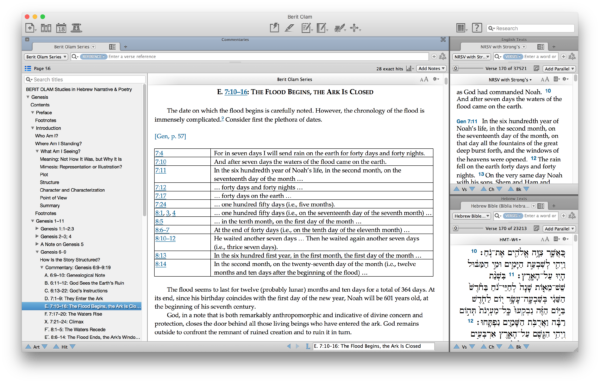Image resolution: width=600 pixels, height=383 pixels.
Task: Expand the Genesis 1:1-2:3 tree node
Action: pos(37,228)
